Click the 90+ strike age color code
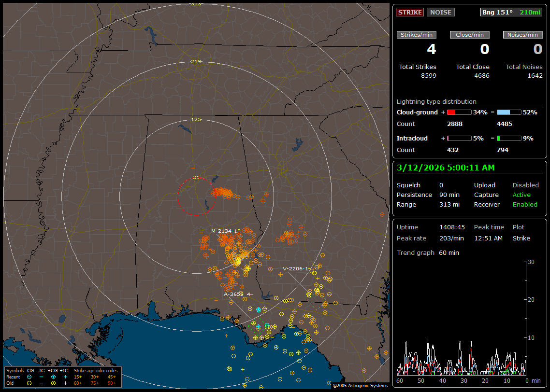Image resolution: width=550 pixels, height=392 pixels. pos(112,383)
